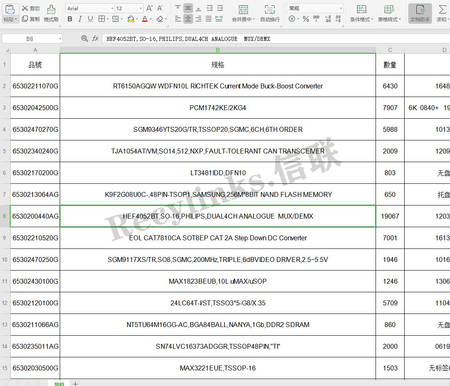The height and width of the screenshot is (386, 450).
Task: Expand the Name Box E8 dropdown
Action: [60, 39]
